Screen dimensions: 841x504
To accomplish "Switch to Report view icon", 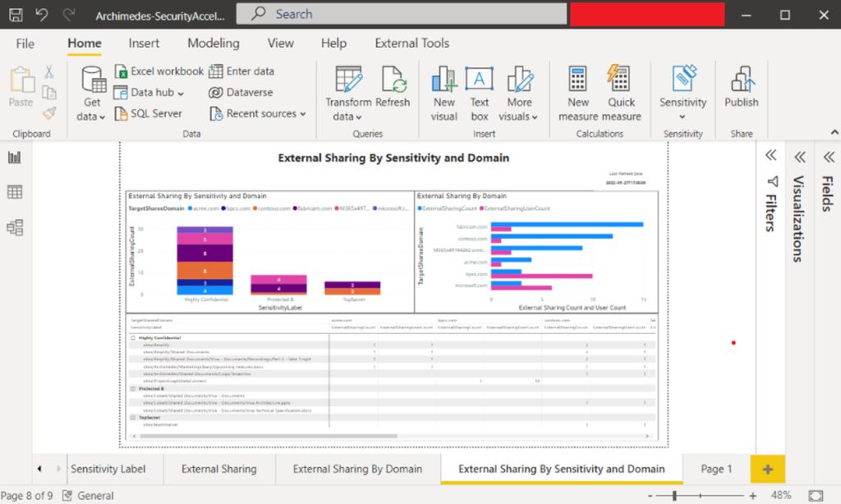I will pyautogui.click(x=15, y=157).
